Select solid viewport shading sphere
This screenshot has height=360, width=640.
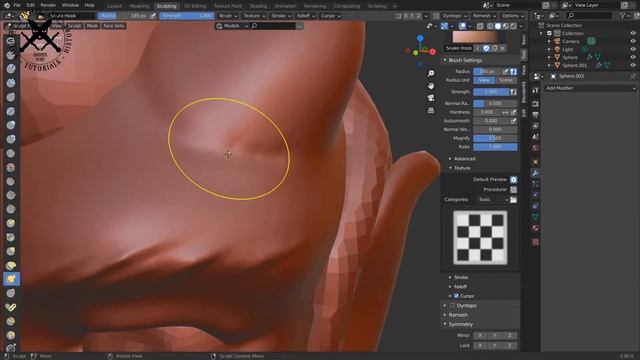(x=498, y=26)
